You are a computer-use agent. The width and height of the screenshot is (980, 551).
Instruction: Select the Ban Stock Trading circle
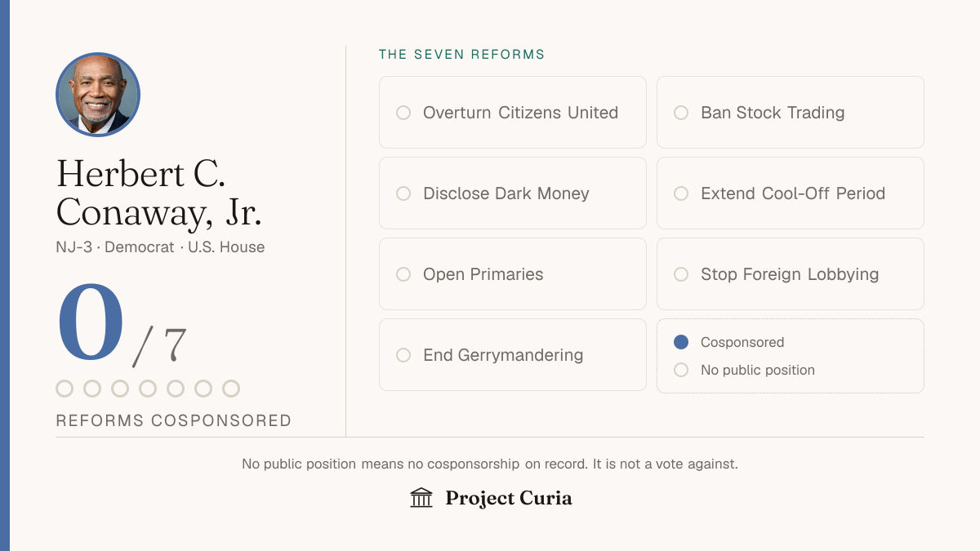[x=681, y=113]
